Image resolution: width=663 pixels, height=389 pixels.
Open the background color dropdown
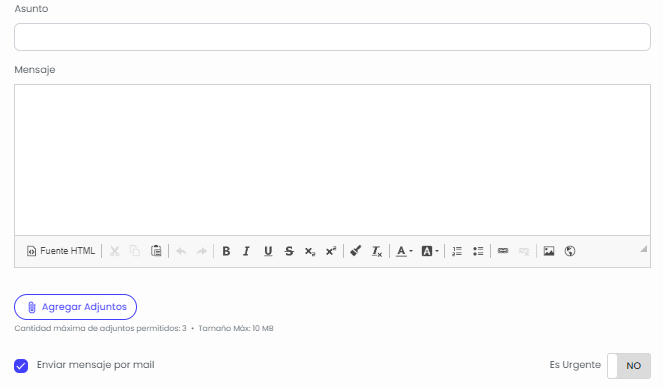coord(430,251)
